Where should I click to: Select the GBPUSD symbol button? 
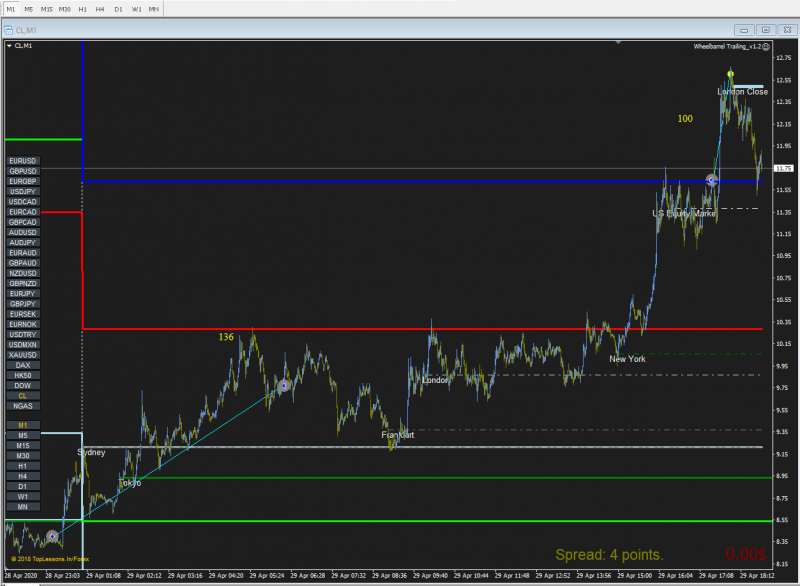point(23,171)
